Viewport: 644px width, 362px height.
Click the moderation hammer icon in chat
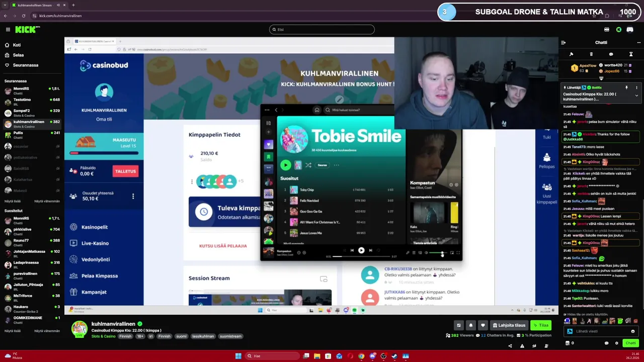click(571, 54)
